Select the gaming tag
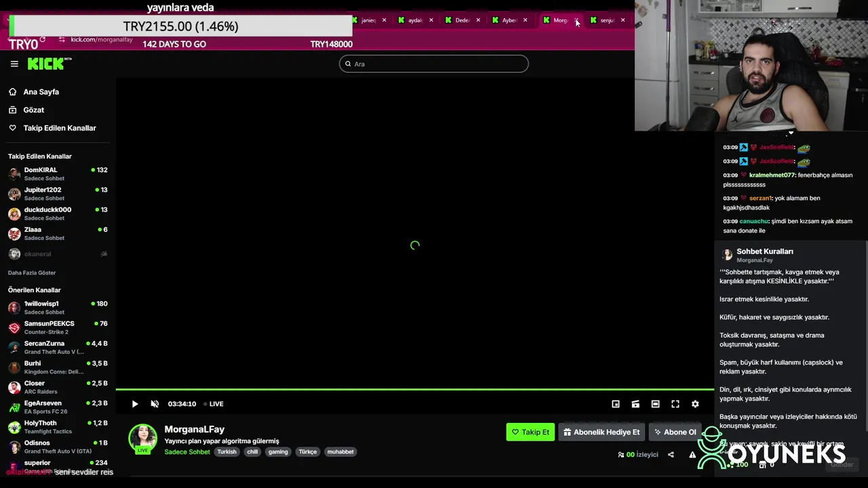The height and width of the screenshot is (488, 868). tap(278, 452)
